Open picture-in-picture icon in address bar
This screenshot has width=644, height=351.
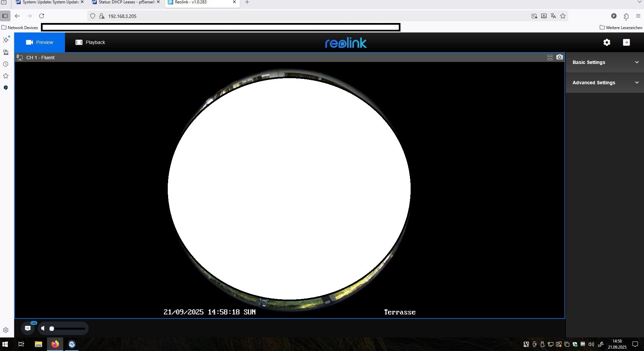pos(534,16)
